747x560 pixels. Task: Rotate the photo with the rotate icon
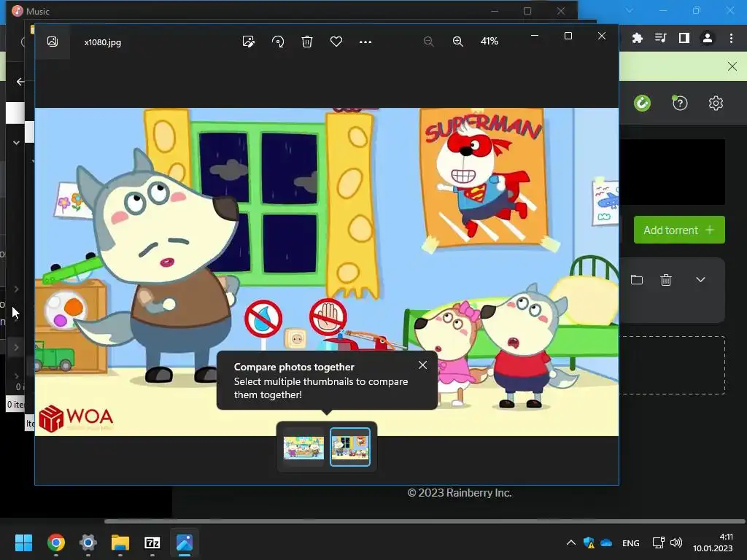[278, 42]
